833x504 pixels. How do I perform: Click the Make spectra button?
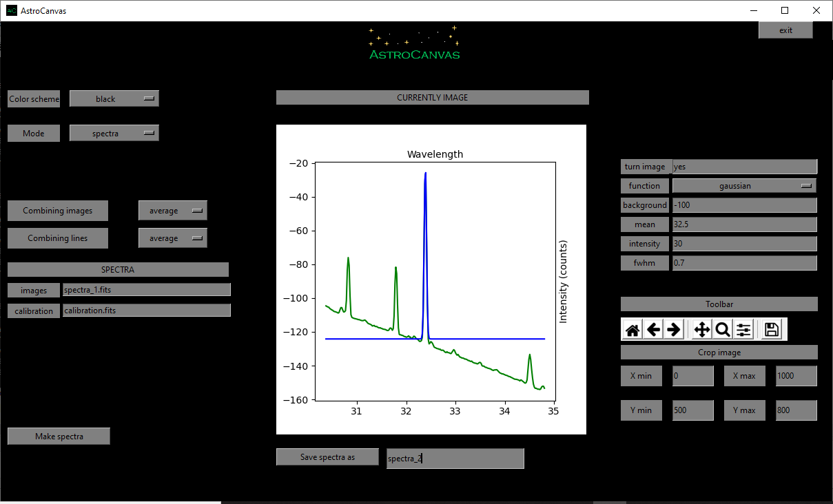point(59,436)
